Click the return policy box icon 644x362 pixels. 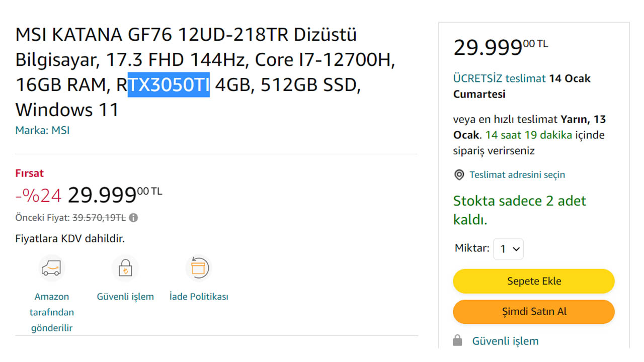tap(199, 268)
